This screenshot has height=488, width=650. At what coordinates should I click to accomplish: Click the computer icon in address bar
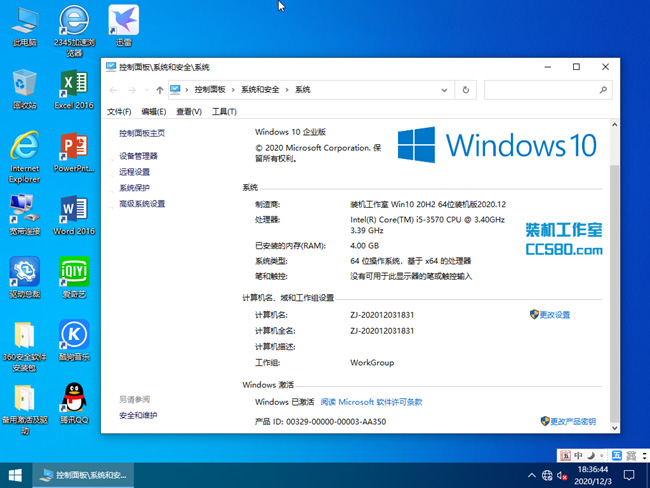(175, 90)
